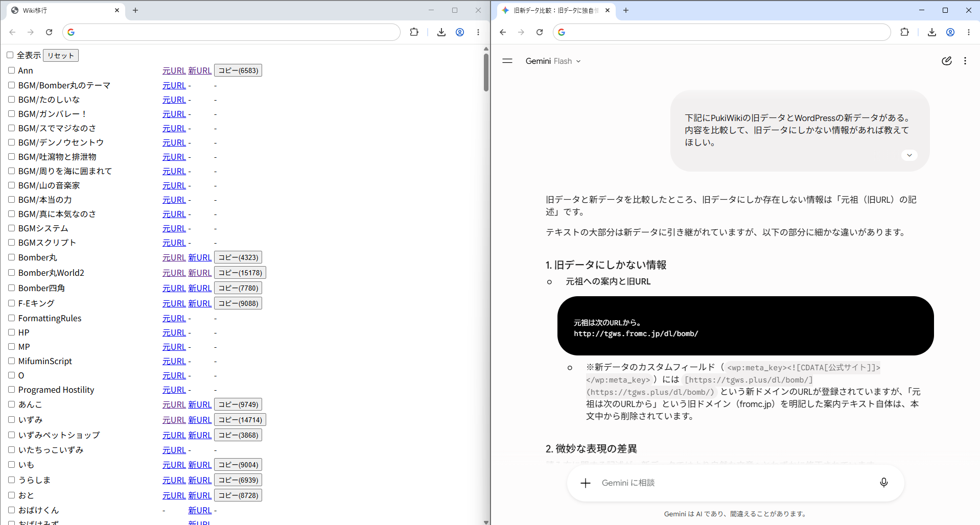Click the Google icon in Gemini address bar

pos(562,32)
